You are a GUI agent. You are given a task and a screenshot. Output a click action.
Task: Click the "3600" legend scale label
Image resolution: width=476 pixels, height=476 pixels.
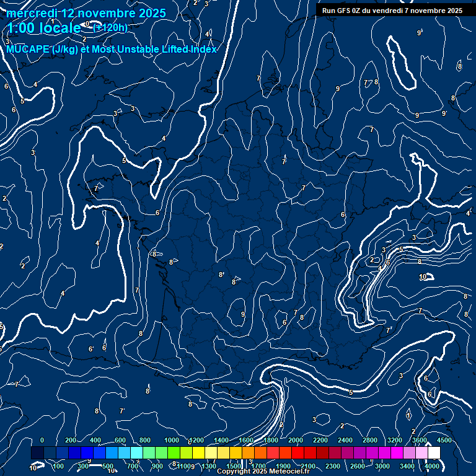[420, 440]
